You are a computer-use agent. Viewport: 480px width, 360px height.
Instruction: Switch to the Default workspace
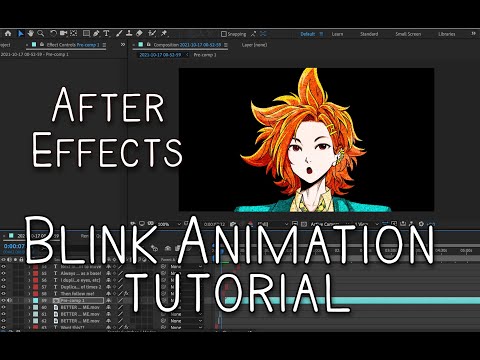tap(308, 34)
